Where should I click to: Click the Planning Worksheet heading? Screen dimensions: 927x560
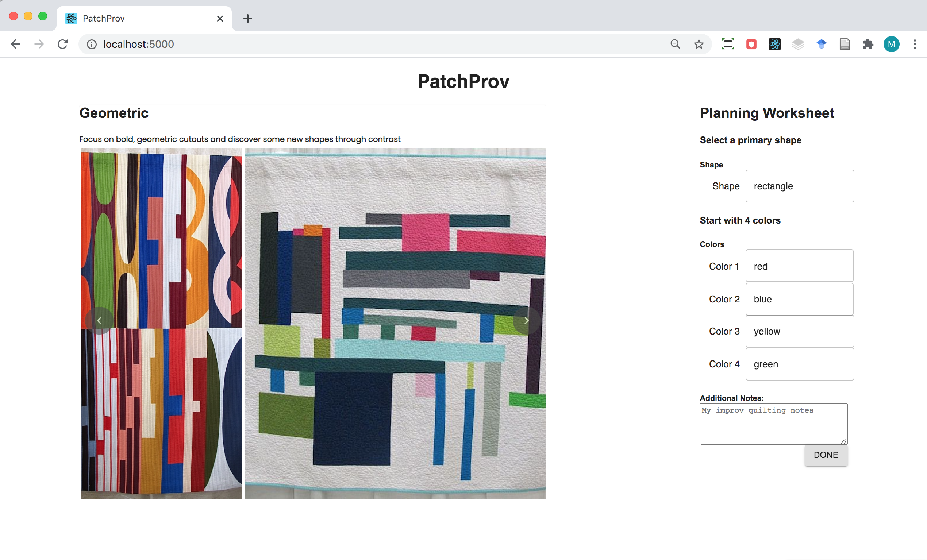pos(767,113)
